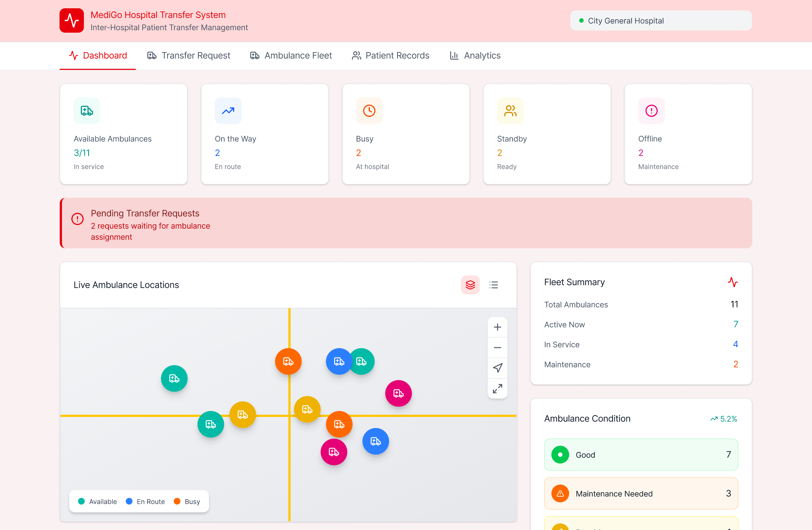This screenshot has height=530, width=812.
Task: Click the Maintenance value 2 in Fleet Summary
Action: pyautogui.click(x=736, y=364)
